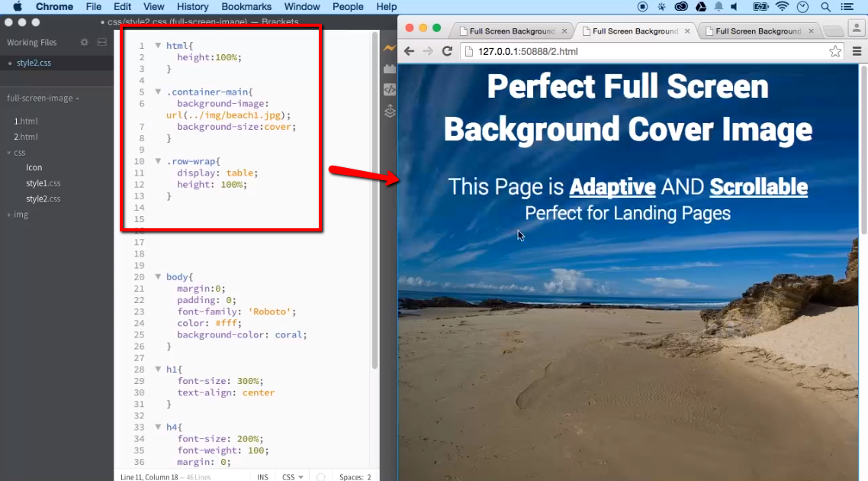Select style2.css in Working Files

click(x=34, y=63)
